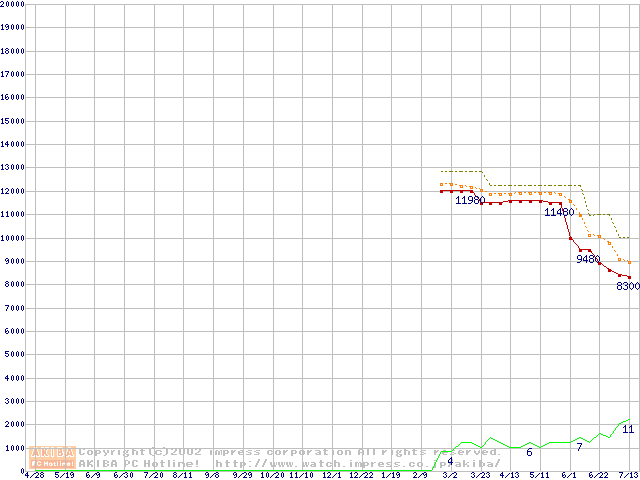Click the impress corporation copyright text

pos(290,452)
